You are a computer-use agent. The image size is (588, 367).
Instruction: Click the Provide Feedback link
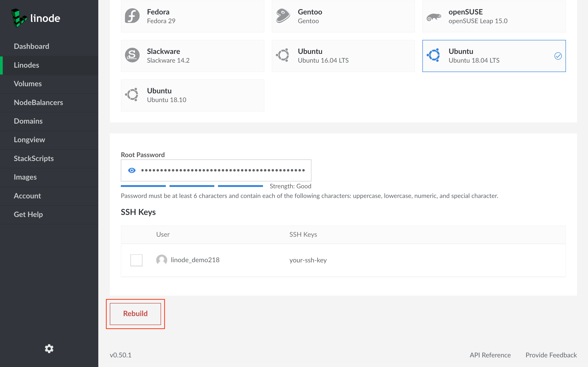(x=551, y=355)
